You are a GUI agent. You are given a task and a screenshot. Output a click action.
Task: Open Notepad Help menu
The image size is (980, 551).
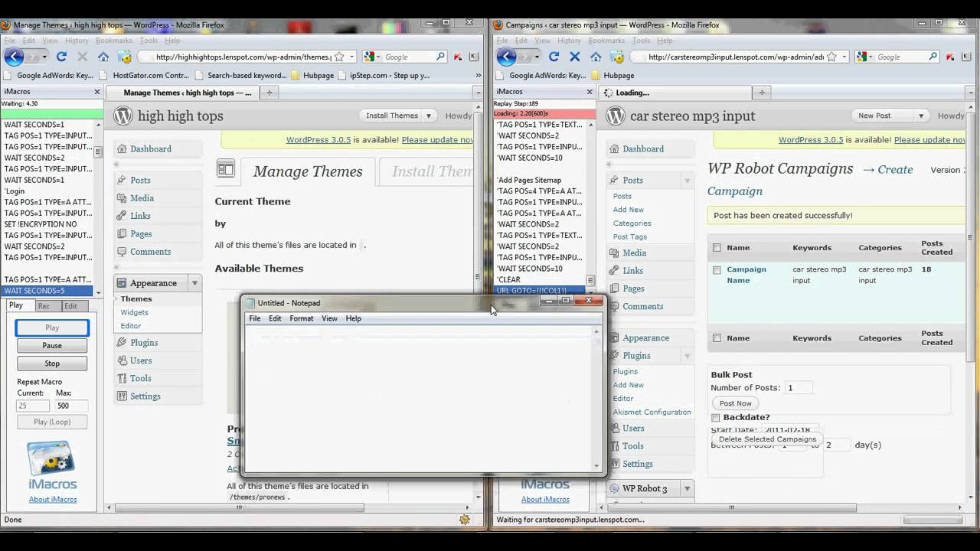(x=353, y=318)
